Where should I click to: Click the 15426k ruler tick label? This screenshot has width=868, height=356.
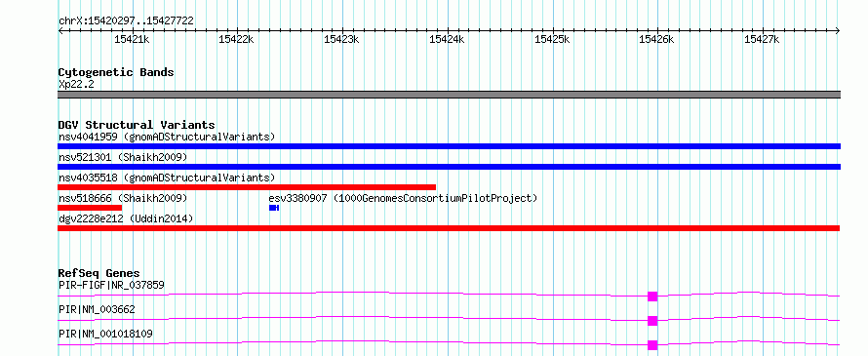coord(657,39)
